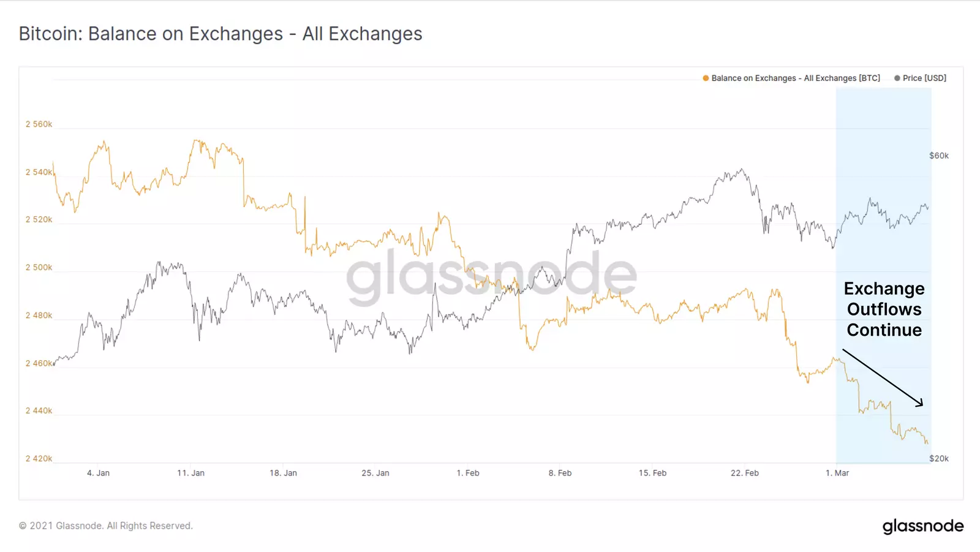Click the chart title Bitcoin: Balance on Exchanges
This screenshot has height=552, width=980.
click(x=221, y=34)
